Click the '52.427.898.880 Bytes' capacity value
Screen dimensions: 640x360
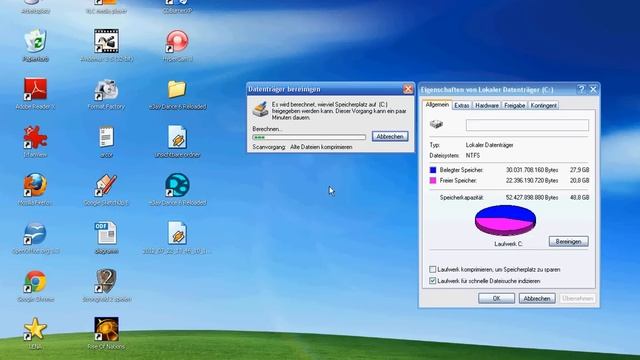[x=532, y=198]
